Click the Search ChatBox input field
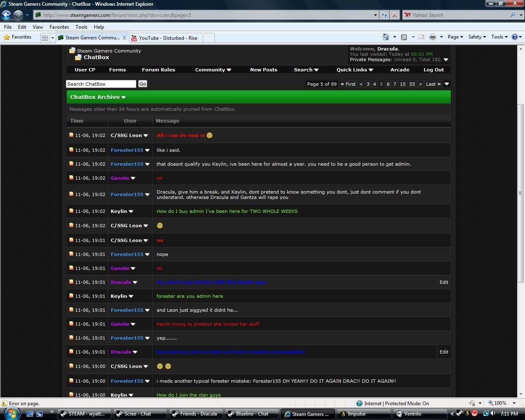525x420 pixels. pos(101,84)
